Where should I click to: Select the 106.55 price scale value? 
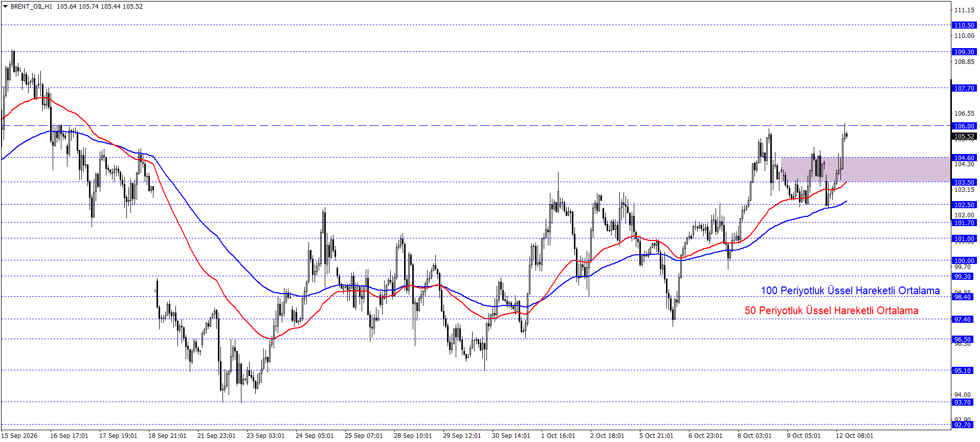point(964,114)
